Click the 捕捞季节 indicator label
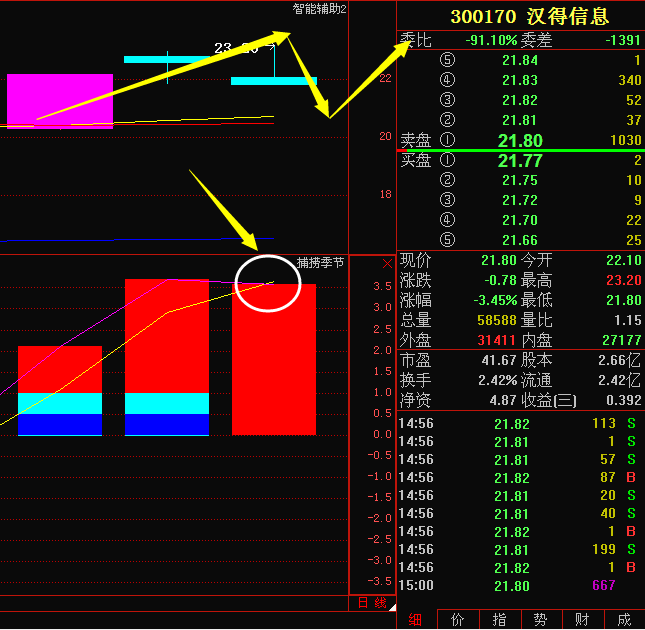The width and height of the screenshot is (645, 630). click(320, 263)
